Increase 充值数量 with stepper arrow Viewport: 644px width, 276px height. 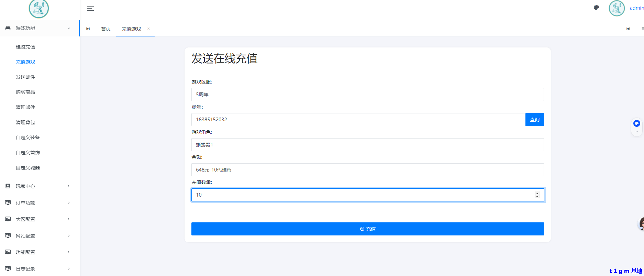point(537,193)
